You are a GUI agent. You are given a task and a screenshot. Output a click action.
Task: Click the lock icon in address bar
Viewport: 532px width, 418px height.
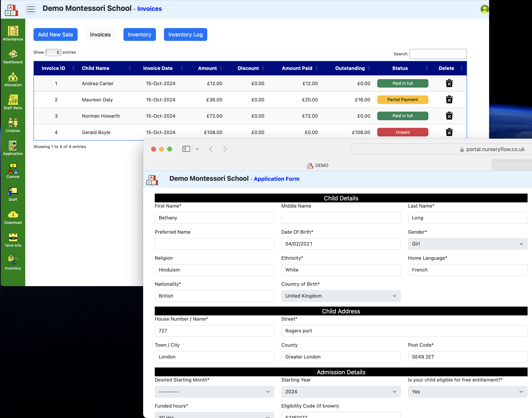(462, 149)
